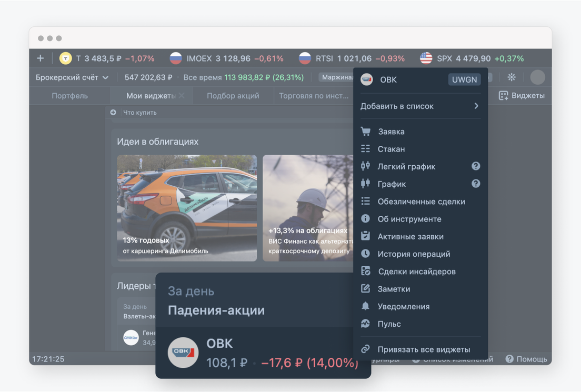Click the Идеи в облигациях heading
Viewport: 581px width, 392px height.
(157, 142)
